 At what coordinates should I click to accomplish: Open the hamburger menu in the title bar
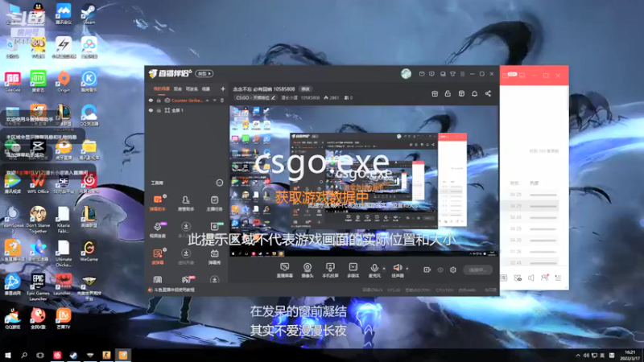[462, 74]
